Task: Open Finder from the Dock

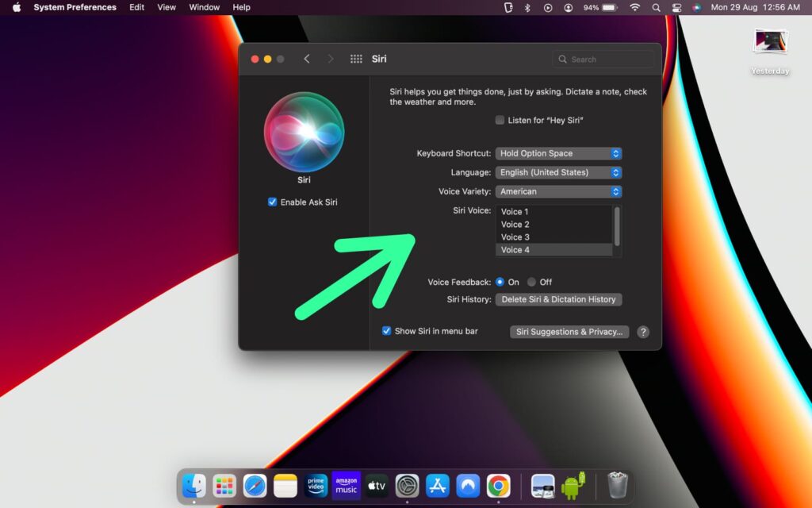Action: pos(193,486)
